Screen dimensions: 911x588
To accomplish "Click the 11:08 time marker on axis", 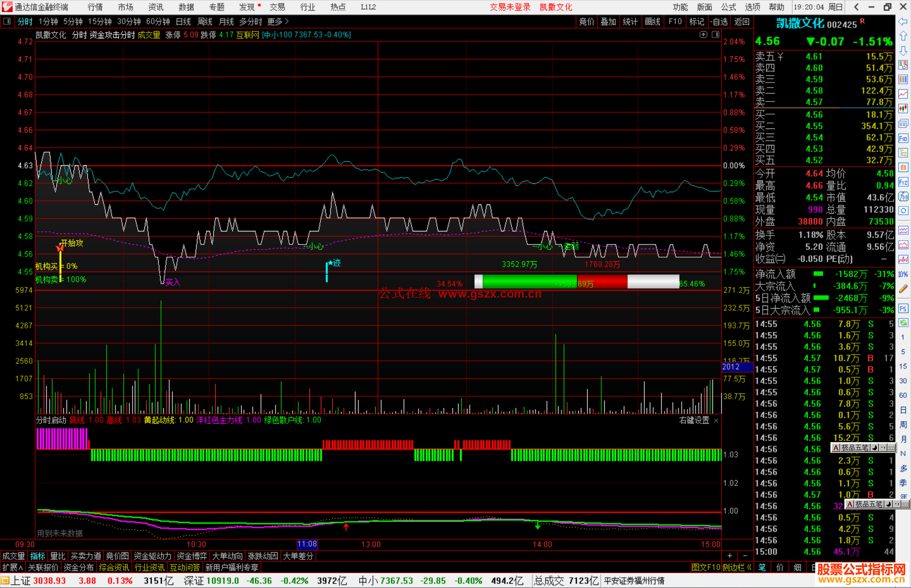I will point(307,544).
